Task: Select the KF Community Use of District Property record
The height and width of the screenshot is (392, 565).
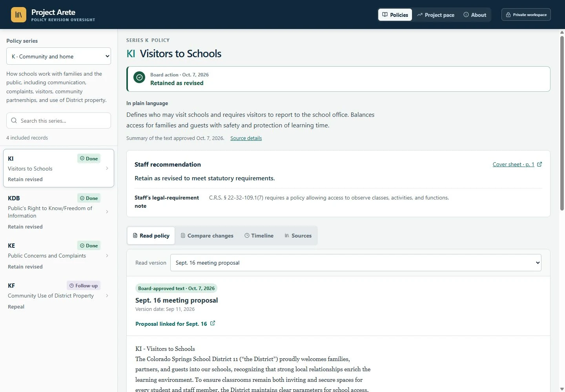Action: (x=58, y=296)
